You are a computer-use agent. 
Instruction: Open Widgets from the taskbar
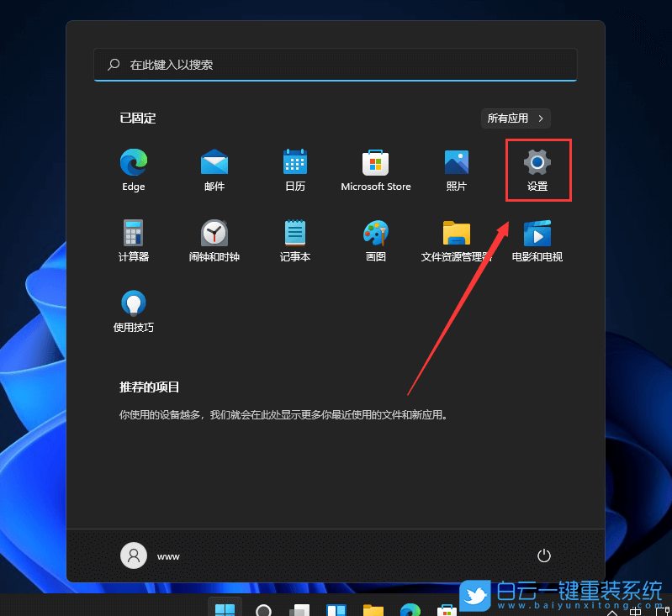[336, 610]
